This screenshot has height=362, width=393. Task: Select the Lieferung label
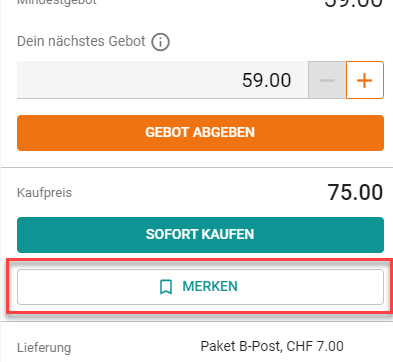click(x=44, y=348)
